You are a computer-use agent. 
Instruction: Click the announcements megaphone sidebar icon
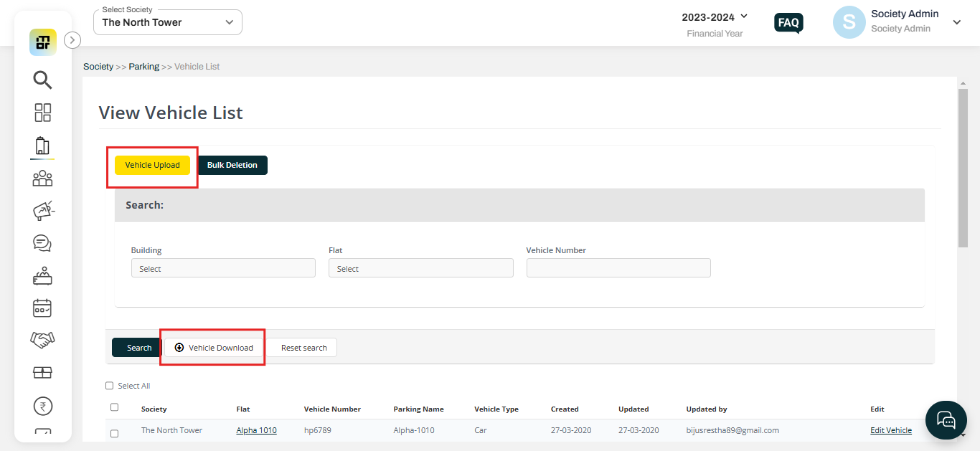42,210
